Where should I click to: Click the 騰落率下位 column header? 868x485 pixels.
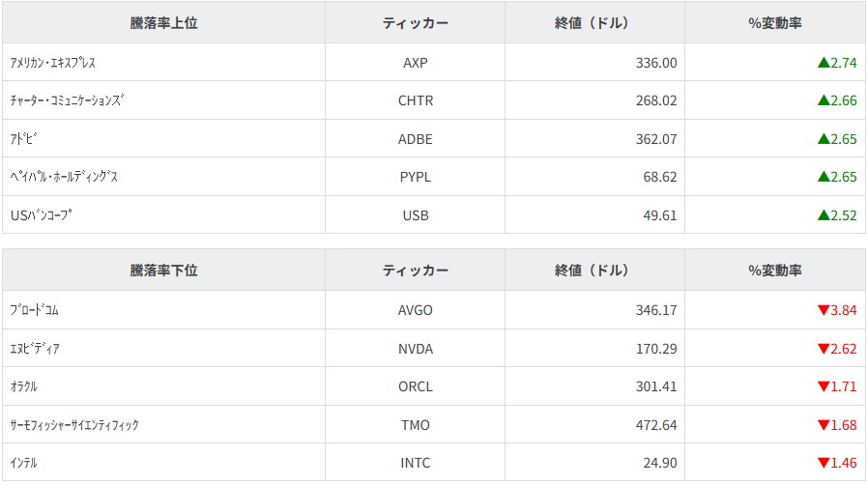(x=163, y=271)
